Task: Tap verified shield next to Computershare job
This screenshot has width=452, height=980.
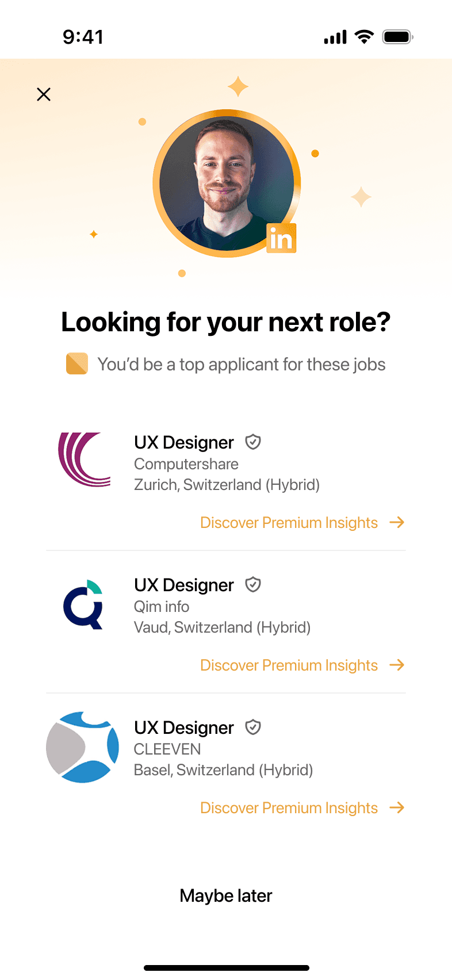Action: coord(253,442)
